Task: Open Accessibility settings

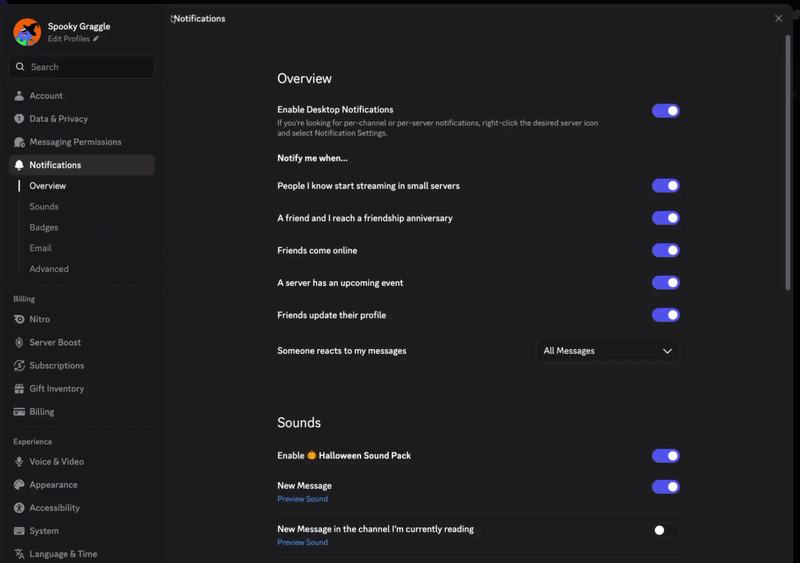Action: pos(82,507)
